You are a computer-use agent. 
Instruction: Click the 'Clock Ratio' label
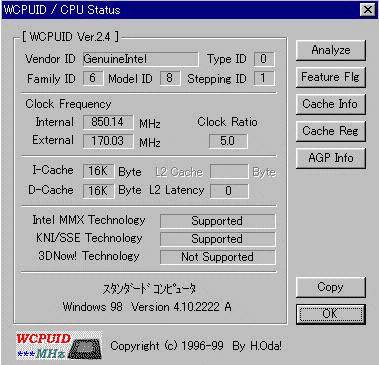[x=227, y=122]
